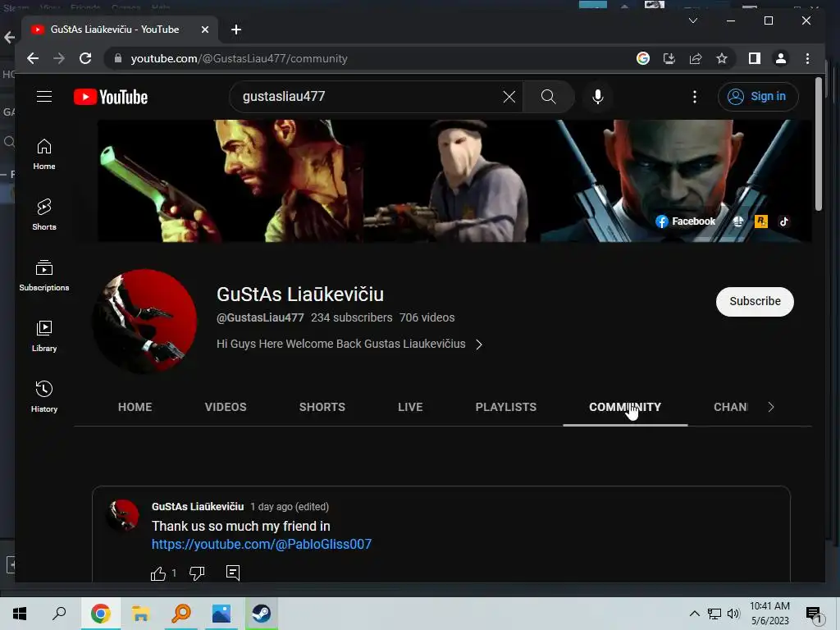The width and height of the screenshot is (840, 630).
Task: Like the community post
Action: [x=158, y=573]
